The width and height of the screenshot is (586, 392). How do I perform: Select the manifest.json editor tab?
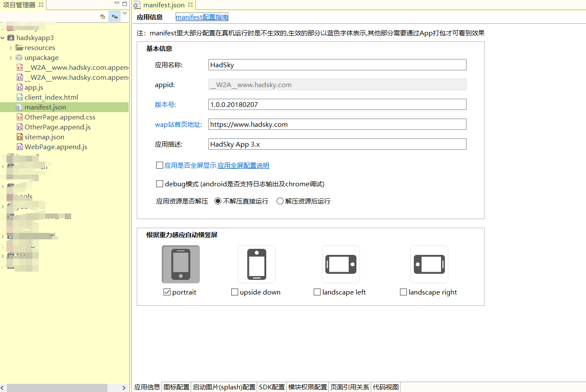pyautogui.click(x=164, y=5)
